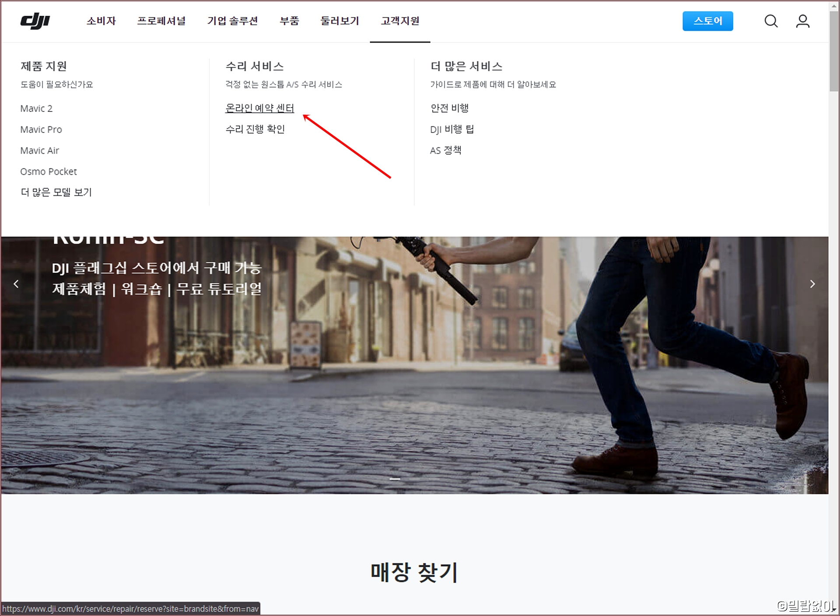Click the scrollbar up arrow
The image size is (840, 616).
[x=834, y=6]
